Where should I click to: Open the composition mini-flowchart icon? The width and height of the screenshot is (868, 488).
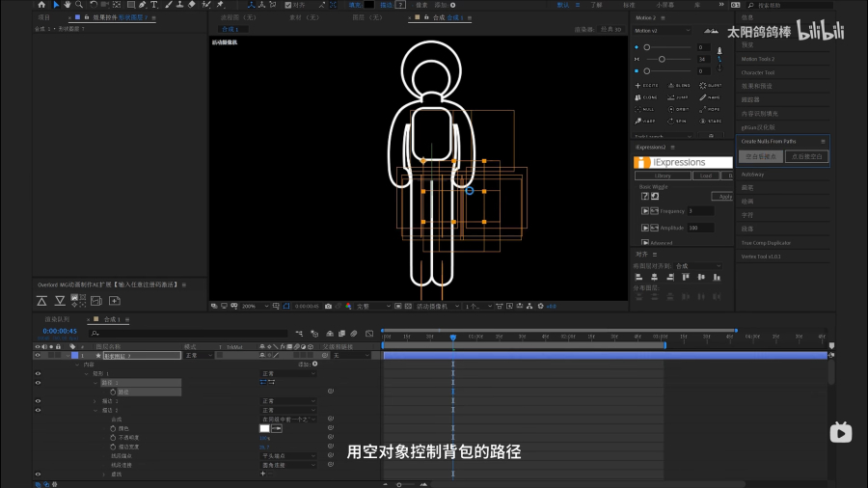[x=300, y=334]
